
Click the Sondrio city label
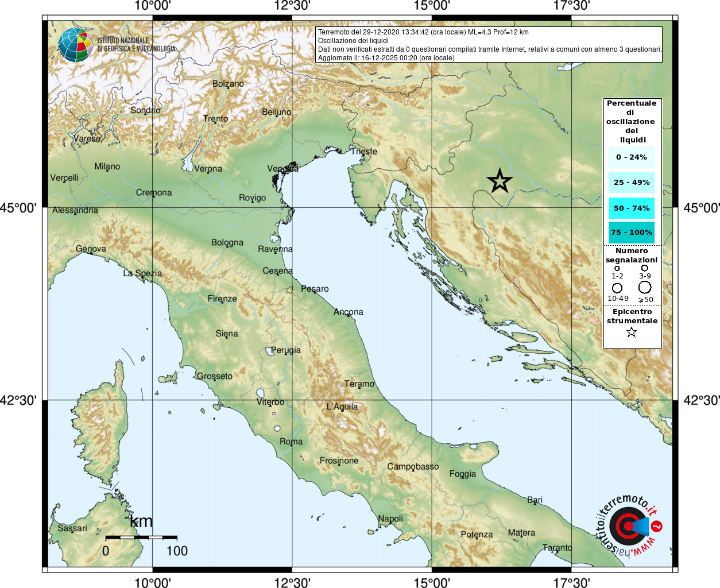tap(145, 110)
